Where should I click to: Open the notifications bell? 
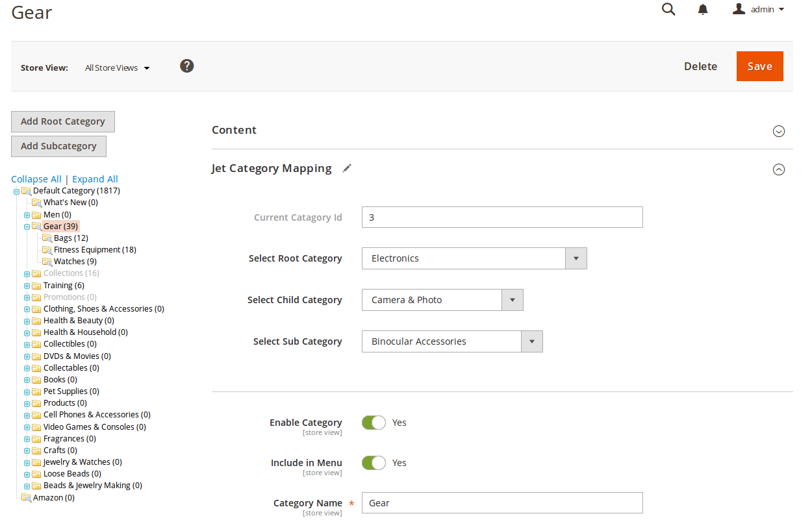coord(703,10)
